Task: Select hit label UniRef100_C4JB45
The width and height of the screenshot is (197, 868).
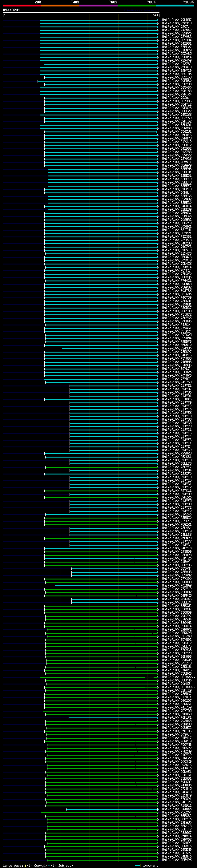Action: tap(177, 809)
